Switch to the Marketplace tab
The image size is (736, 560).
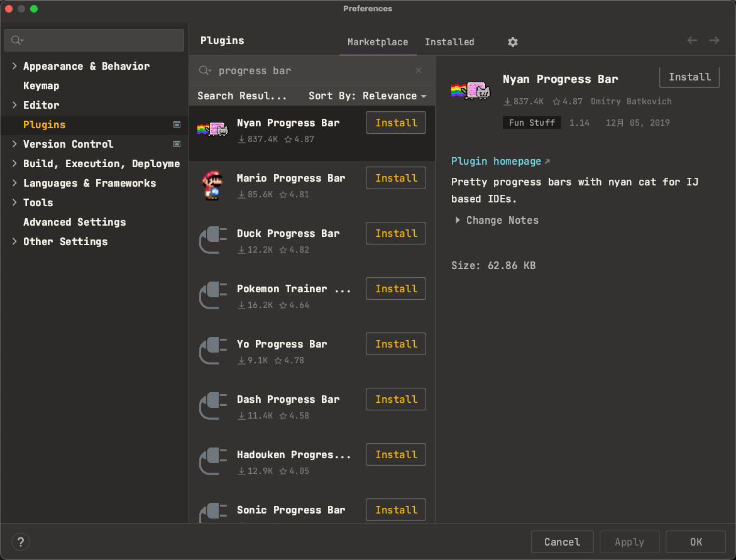click(x=378, y=42)
